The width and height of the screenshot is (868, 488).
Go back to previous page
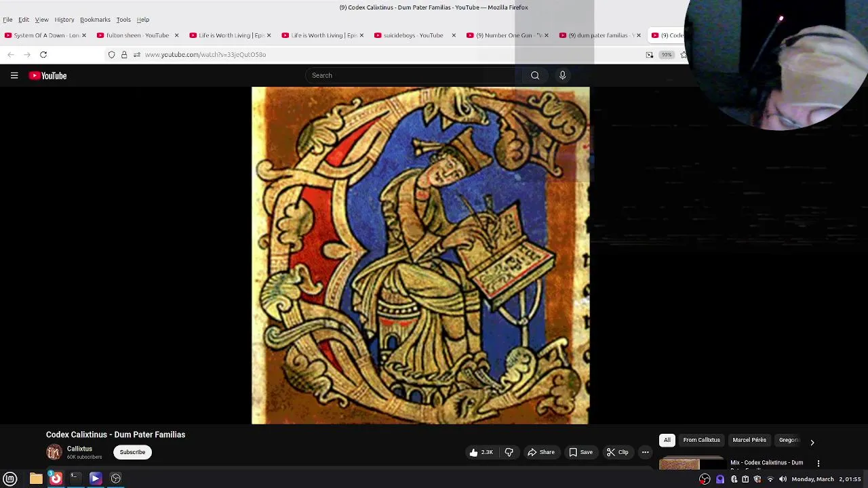click(x=10, y=54)
